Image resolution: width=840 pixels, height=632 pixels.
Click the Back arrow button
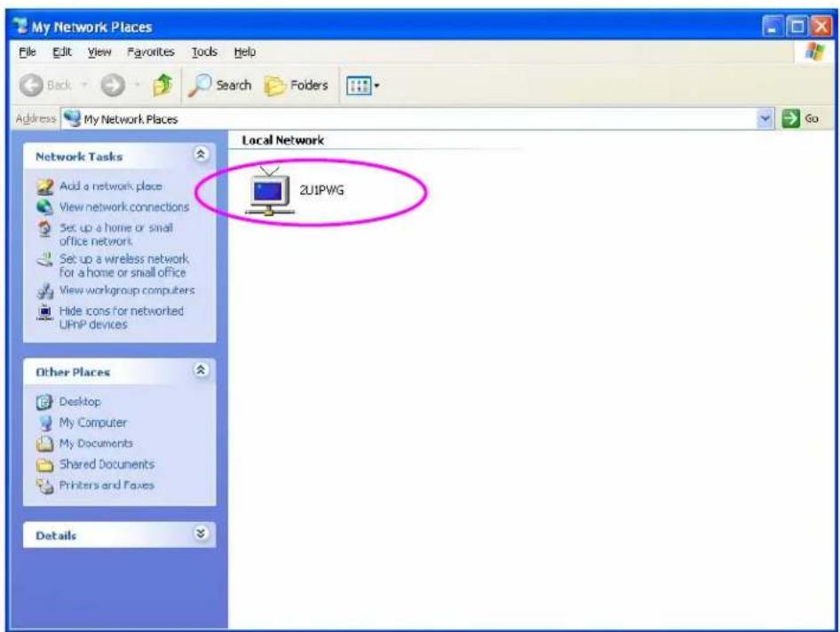pyautogui.click(x=31, y=85)
